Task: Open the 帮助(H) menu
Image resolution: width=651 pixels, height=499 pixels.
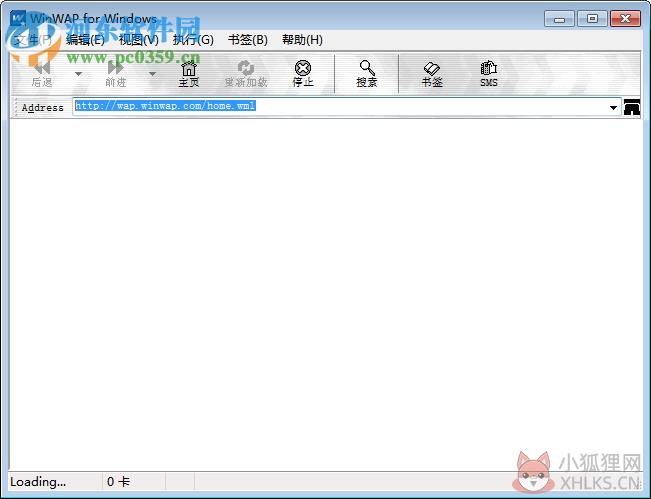Action: click(302, 40)
